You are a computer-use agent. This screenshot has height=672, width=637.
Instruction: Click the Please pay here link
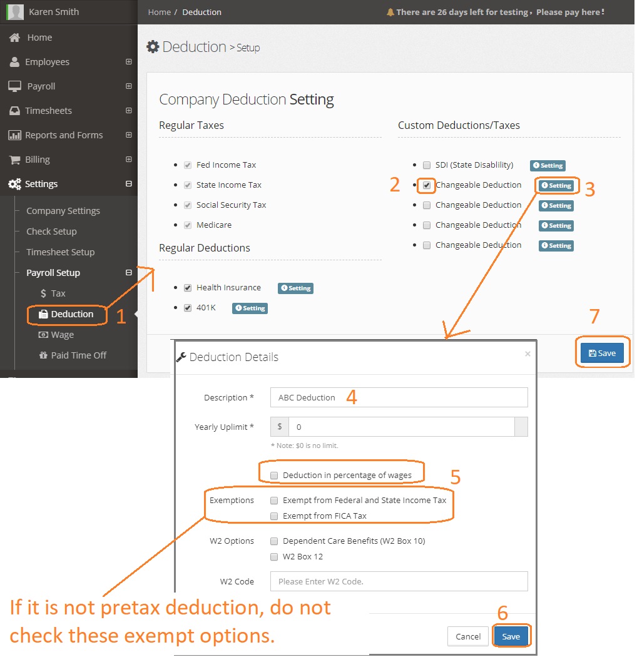569,12
